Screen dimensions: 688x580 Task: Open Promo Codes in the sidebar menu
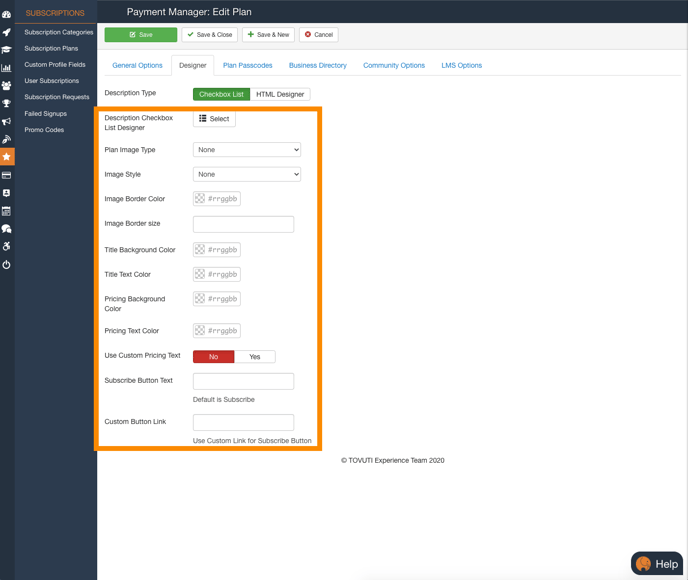coord(44,130)
